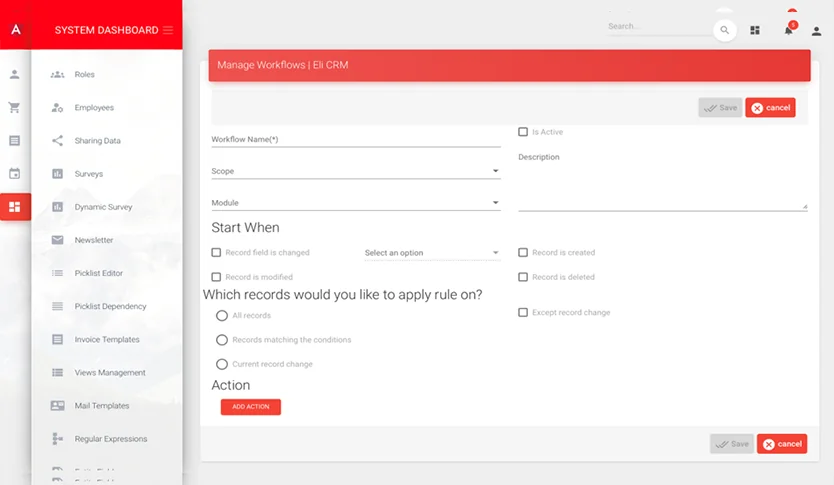
Task: Click the Views Management list icon
Action: tap(57, 372)
